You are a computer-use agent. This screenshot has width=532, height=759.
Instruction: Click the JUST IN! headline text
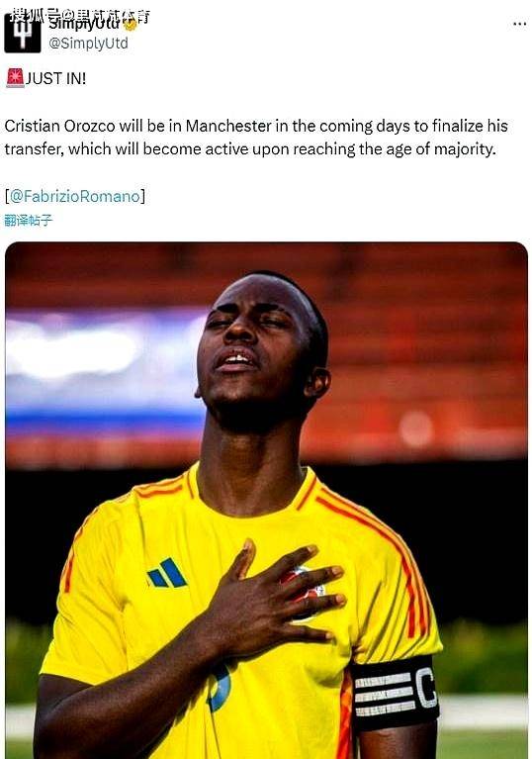(x=55, y=78)
